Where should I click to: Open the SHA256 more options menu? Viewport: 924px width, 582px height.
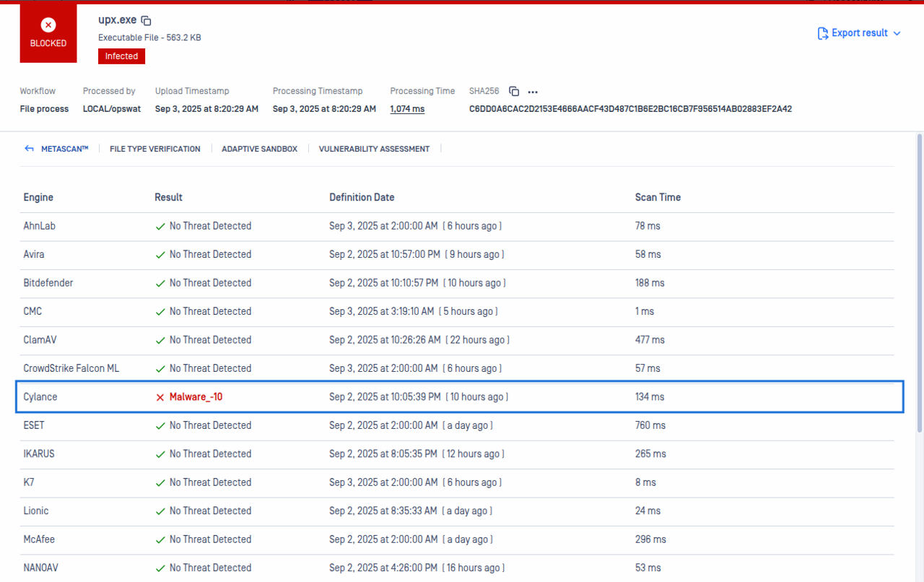tap(533, 92)
